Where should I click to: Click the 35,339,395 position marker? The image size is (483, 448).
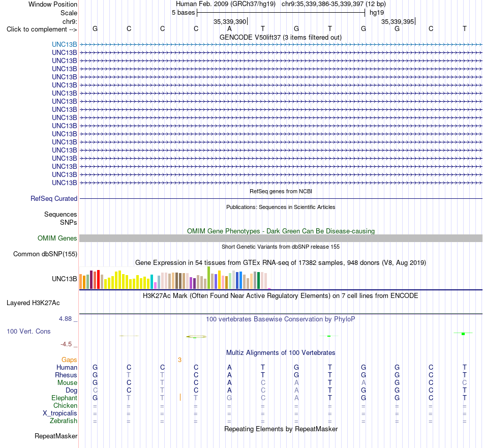pos(398,21)
